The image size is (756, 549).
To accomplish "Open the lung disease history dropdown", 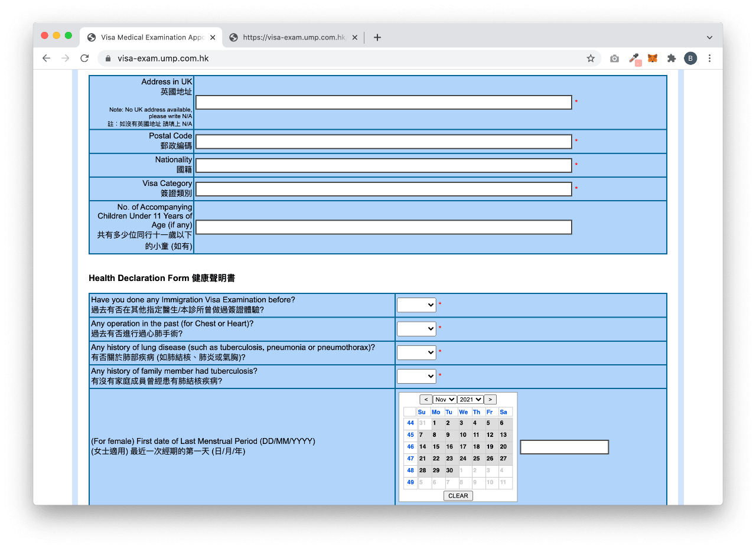I will coord(416,352).
